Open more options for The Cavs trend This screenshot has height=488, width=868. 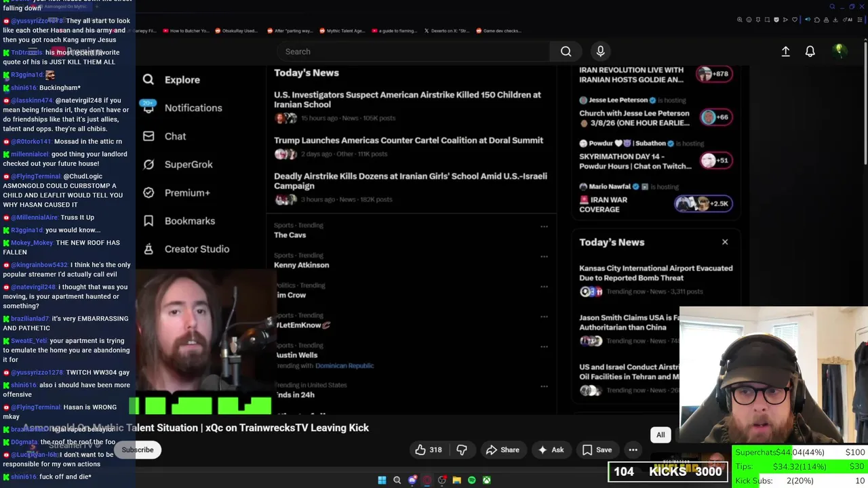point(544,227)
